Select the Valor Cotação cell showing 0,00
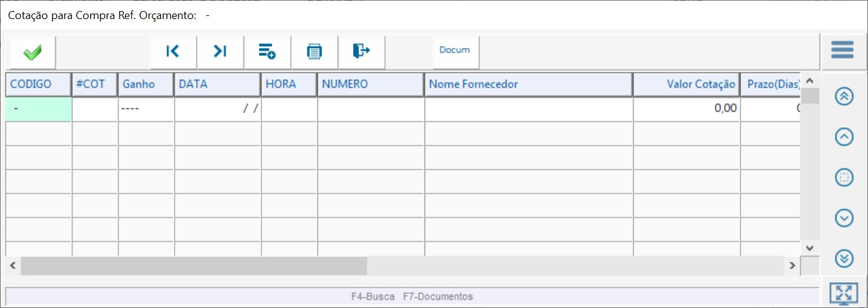 tap(686, 109)
